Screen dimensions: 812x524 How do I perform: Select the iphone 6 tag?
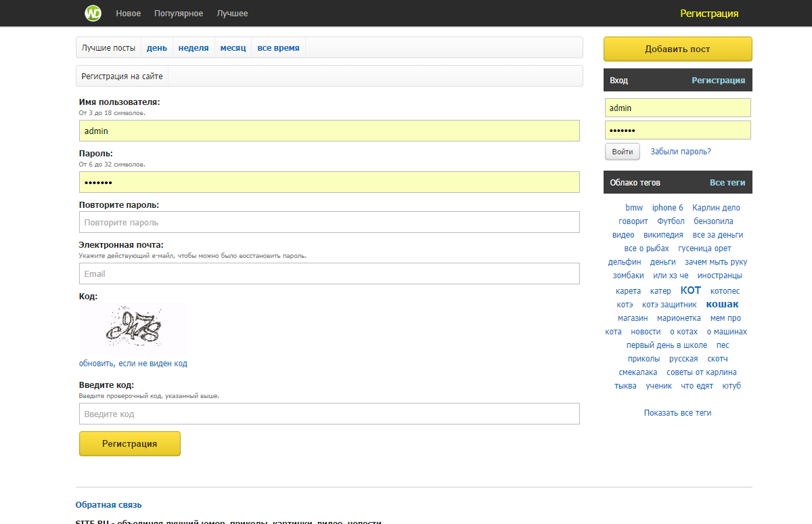pos(668,208)
